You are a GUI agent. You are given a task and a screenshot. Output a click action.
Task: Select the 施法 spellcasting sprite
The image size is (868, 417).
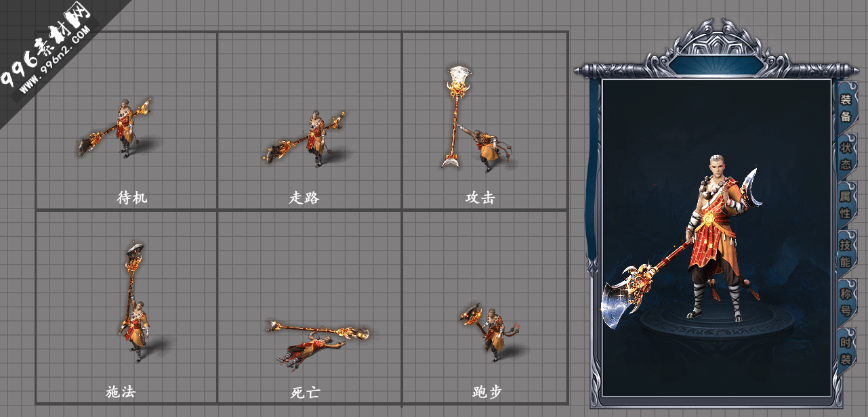136,301
